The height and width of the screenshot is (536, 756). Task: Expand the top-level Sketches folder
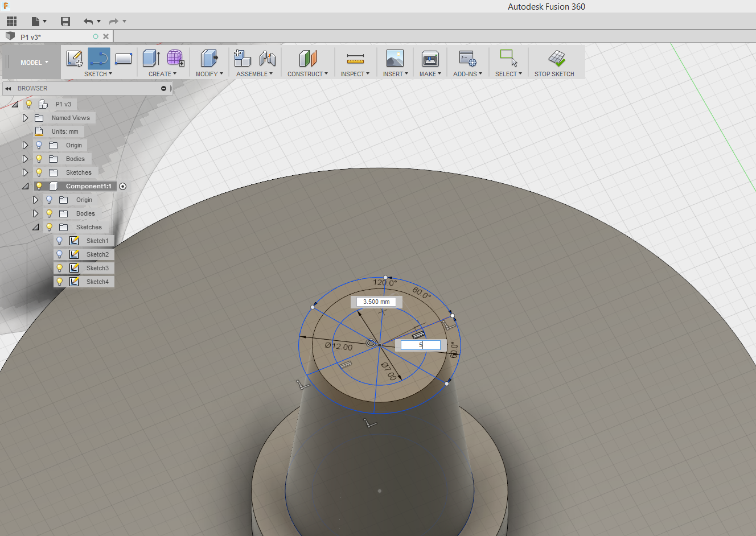click(25, 172)
